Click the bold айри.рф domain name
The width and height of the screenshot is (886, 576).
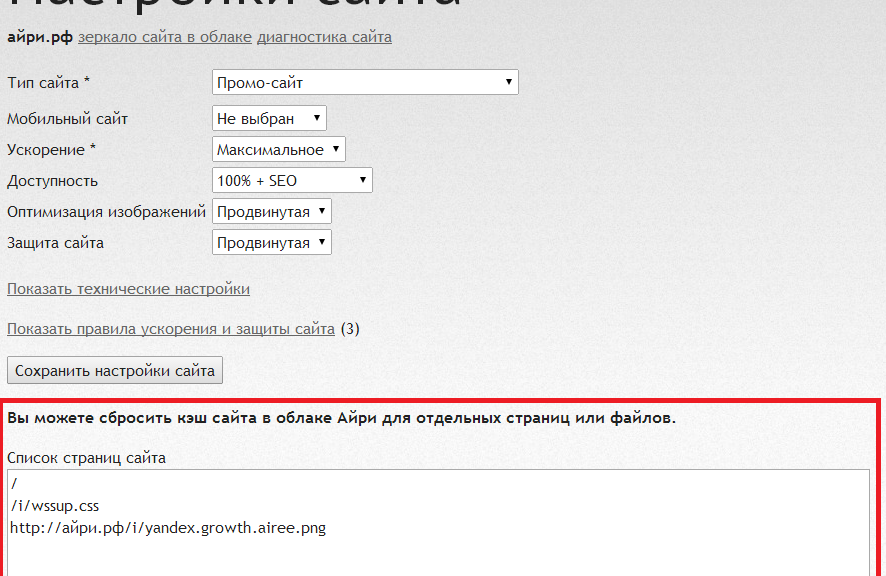point(39,37)
